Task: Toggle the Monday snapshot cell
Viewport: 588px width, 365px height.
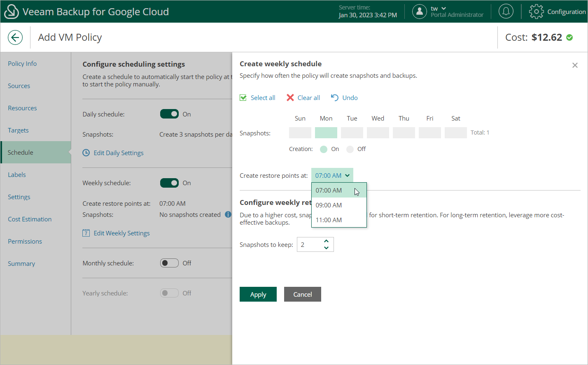Action: (326, 133)
